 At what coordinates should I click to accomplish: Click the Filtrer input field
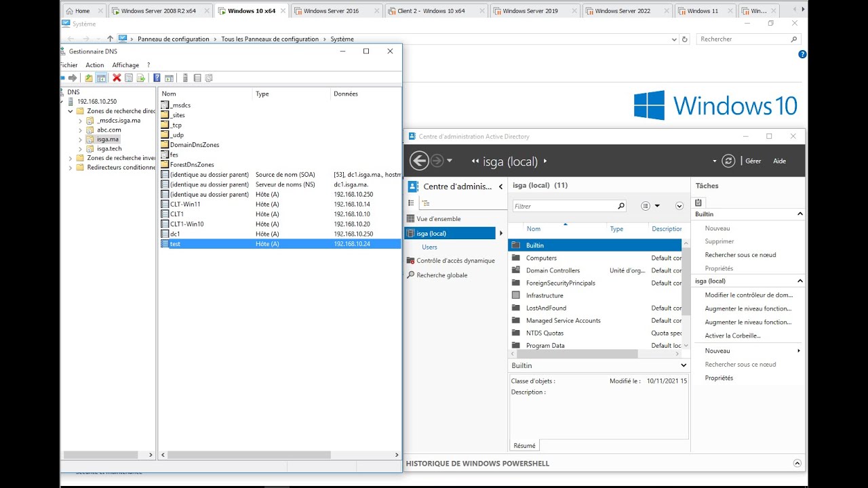[564, 206]
